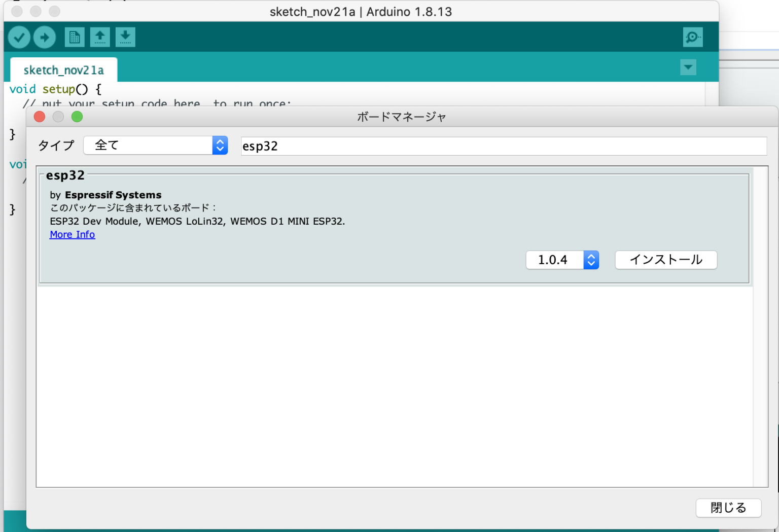Click the Upload sketch icon

pyautogui.click(x=45, y=37)
